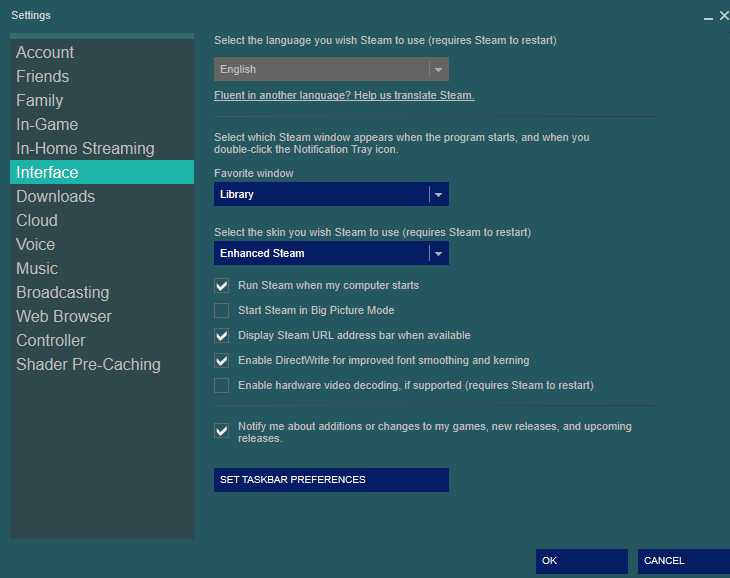The width and height of the screenshot is (730, 578).
Task: Select the Interface category
Action: click(x=101, y=172)
